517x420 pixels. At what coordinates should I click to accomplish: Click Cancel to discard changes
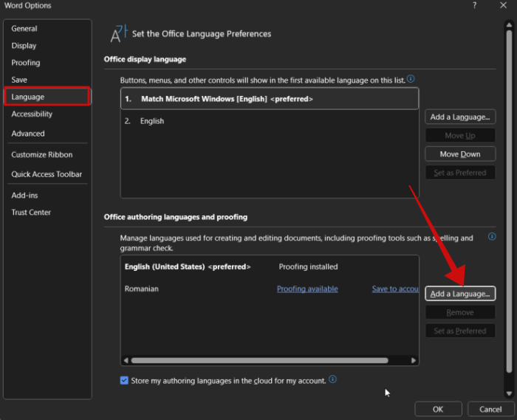point(490,410)
